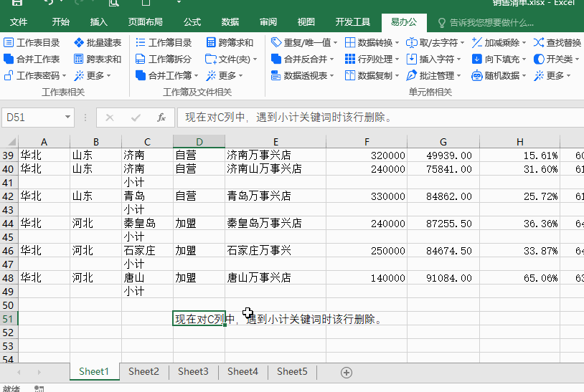The height and width of the screenshot is (392, 584).
Task: Switch to the 公式 ribbon tab
Action: [x=192, y=22]
